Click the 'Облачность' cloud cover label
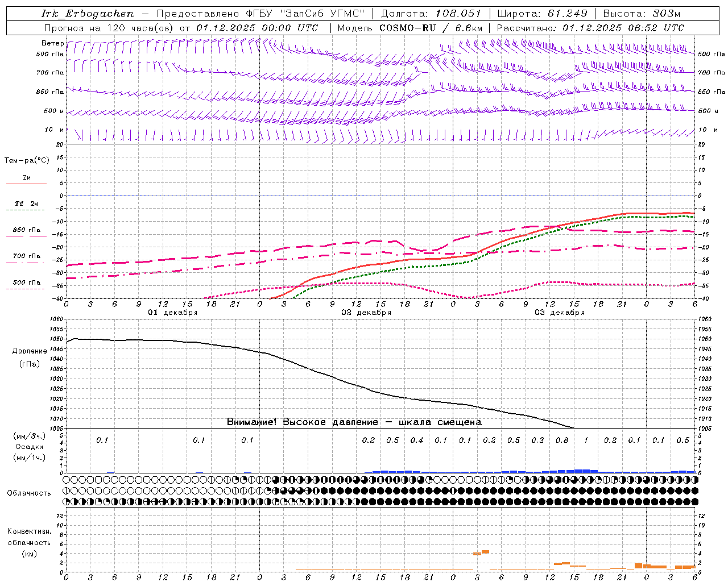Image resolution: width=728 pixels, height=582 pixels. (x=29, y=493)
